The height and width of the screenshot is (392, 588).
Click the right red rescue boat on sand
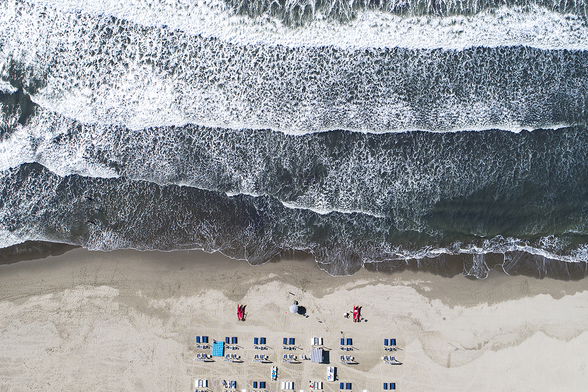(356, 314)
